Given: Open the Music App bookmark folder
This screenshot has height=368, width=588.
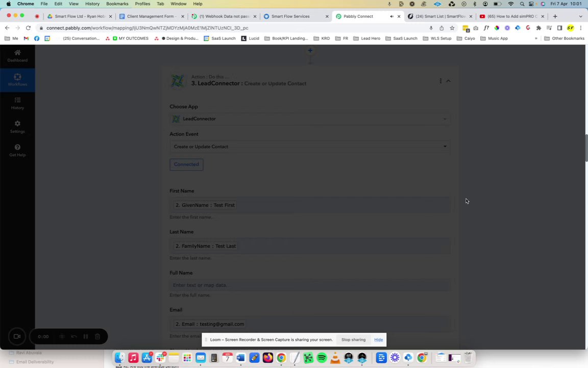Looking at the screenshot, I should pyautogui.click(x=494, y=38).
